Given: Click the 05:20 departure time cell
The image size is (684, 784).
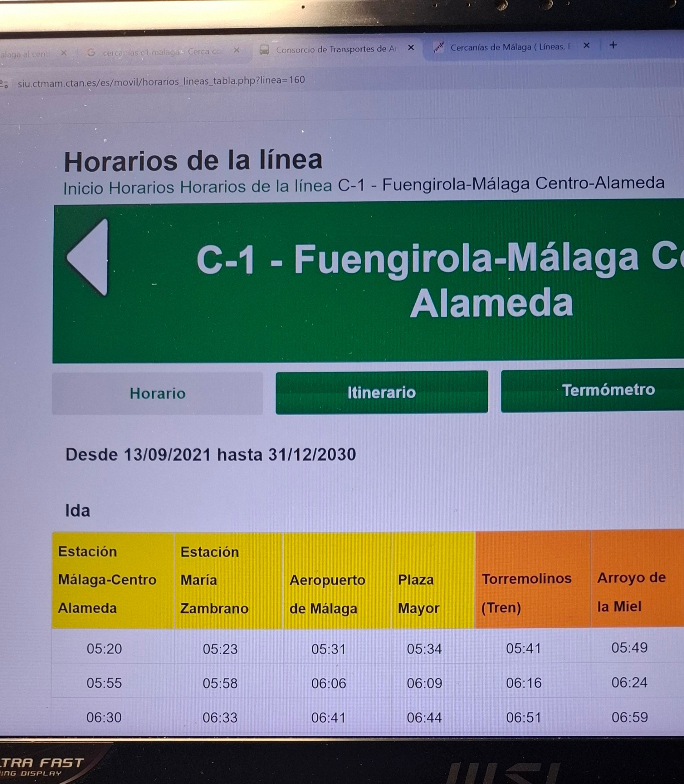Looking at the screenshot, I should 104,649.
